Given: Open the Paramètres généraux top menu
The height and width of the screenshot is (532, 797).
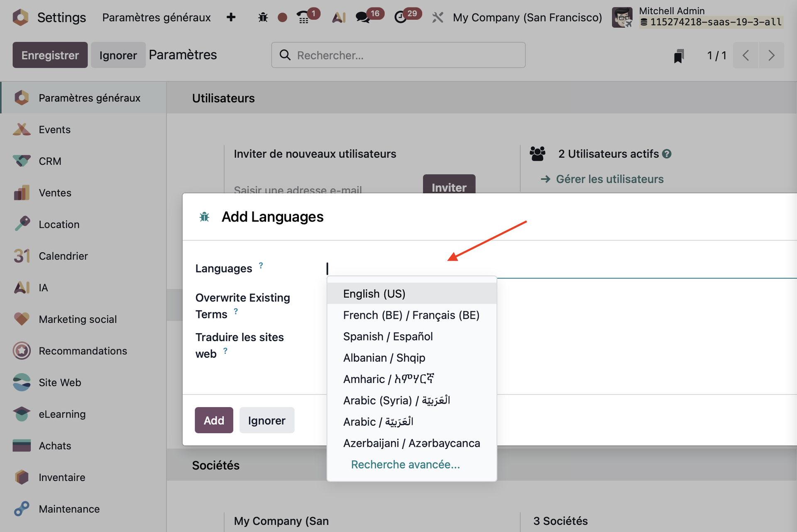Looking at the screenshot, I should pos(156,17).
